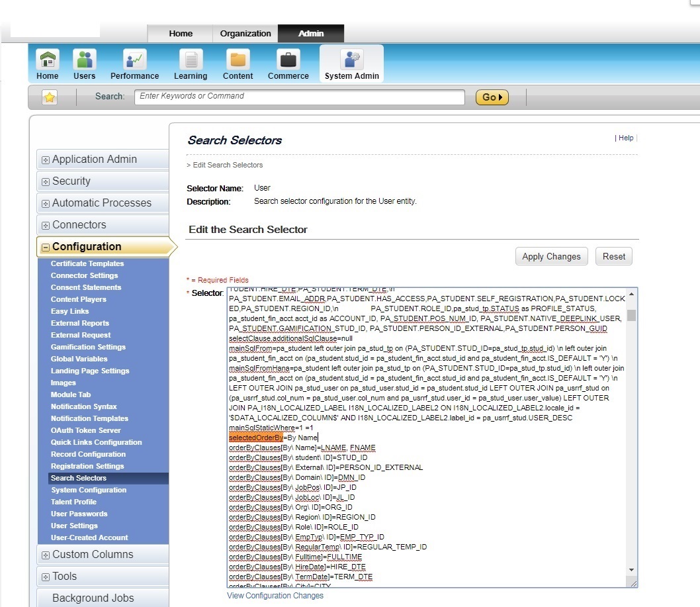Screen dimensions: 700x607
Task: Open Easy Links
Action: (69, 311)
